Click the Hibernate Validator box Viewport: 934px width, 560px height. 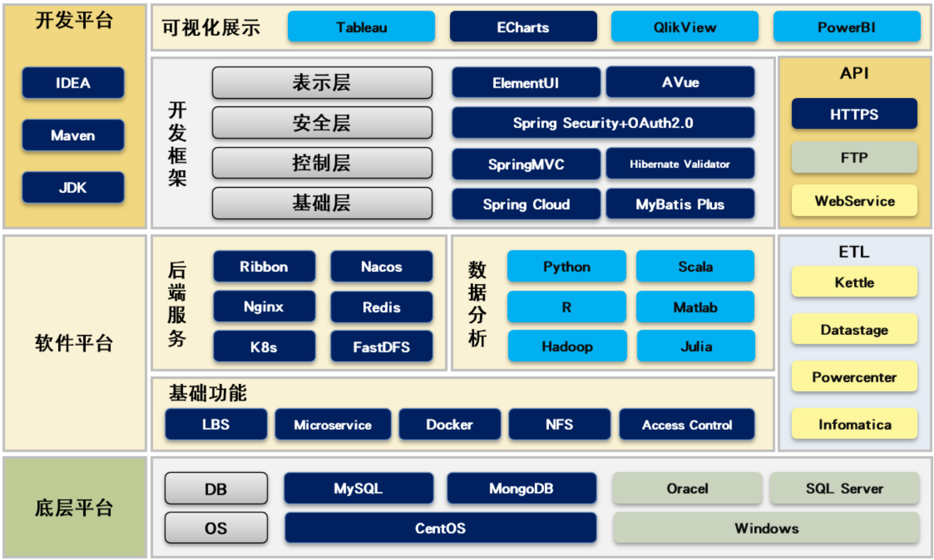pos(680,164)
